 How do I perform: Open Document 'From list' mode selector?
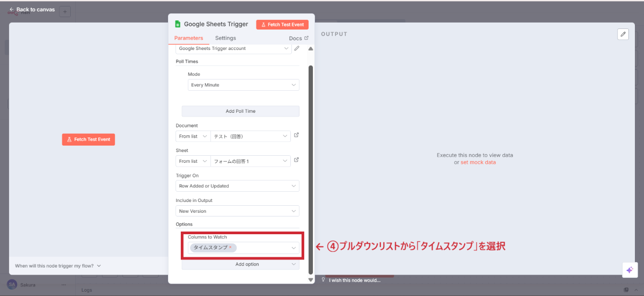click(193, 136)
